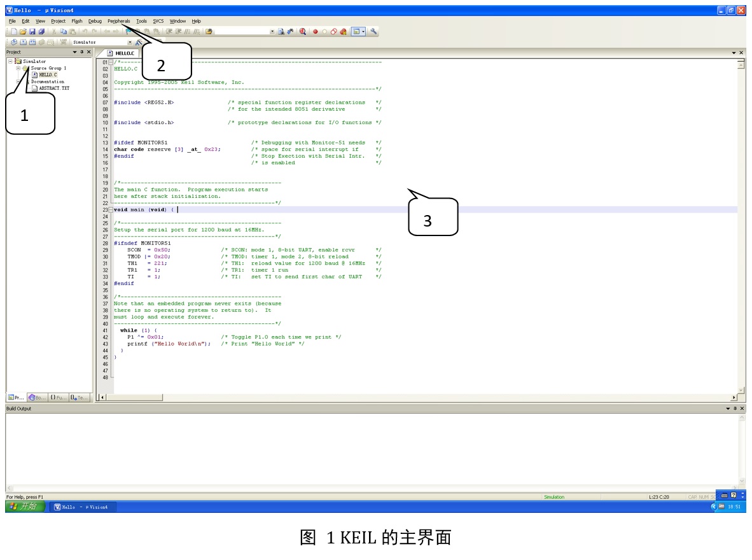The width and height of the screenshot is (752, 560).
Task: Open Find in Files icon
Action: 209,32
